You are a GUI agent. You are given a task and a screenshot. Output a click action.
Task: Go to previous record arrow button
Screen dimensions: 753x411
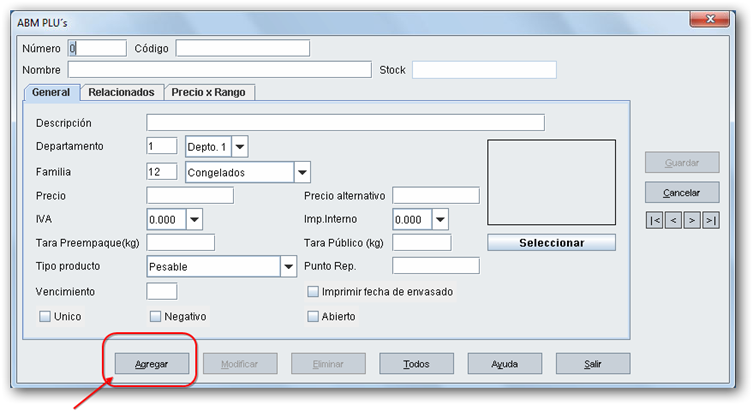tap(673, 220)
